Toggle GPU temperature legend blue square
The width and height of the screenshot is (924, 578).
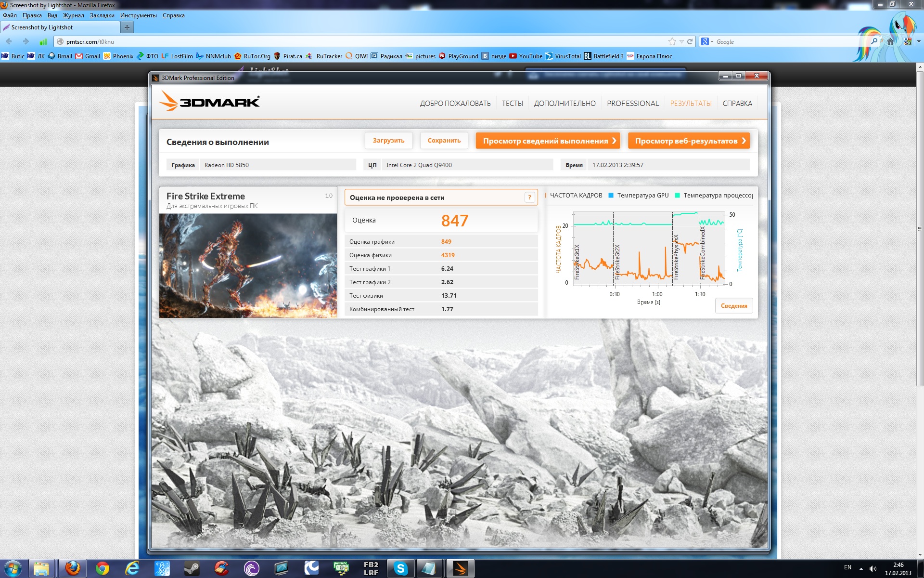coord(611,196)
